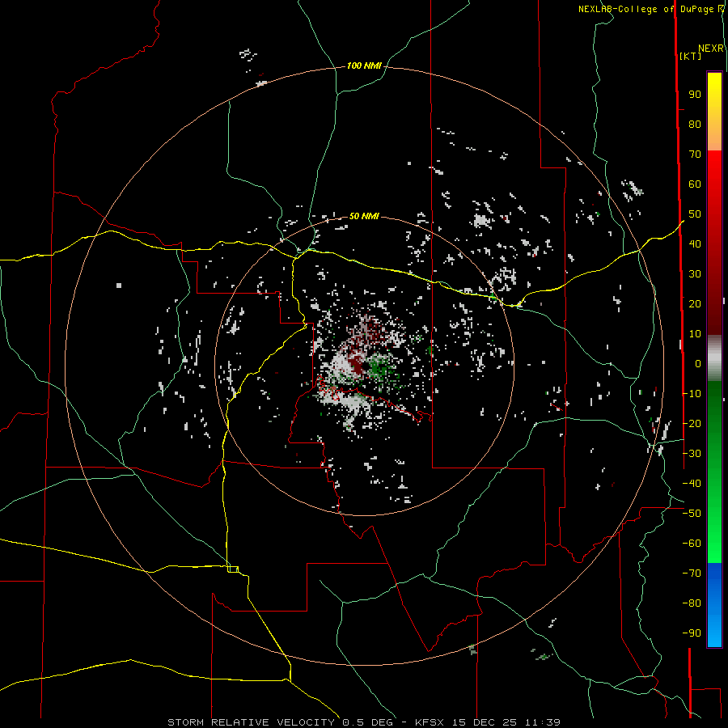Select the -70 value on the scale
This screenshot has width=728, height=728.
click(692, 574)
